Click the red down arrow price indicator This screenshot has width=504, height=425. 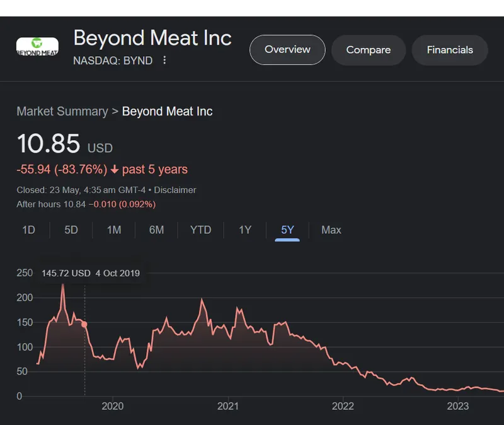[114, 170]
